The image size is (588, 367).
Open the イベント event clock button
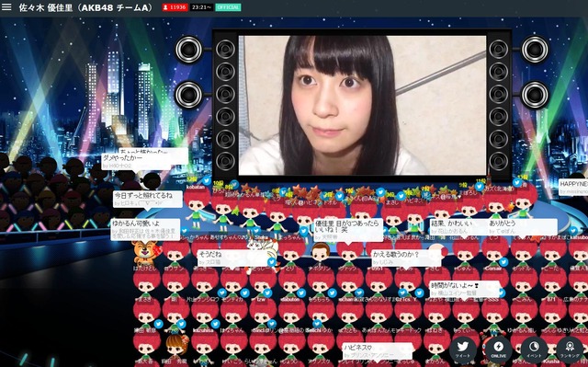point(534,350)
